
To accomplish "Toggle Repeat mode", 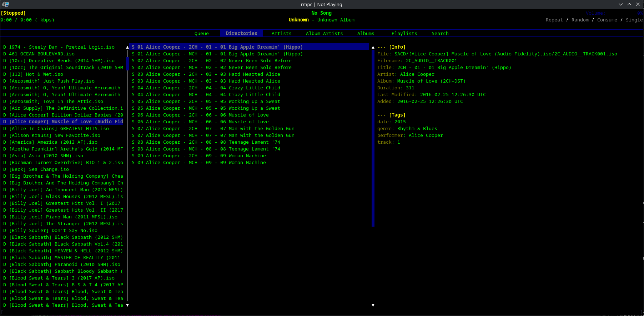I will 554,20.
